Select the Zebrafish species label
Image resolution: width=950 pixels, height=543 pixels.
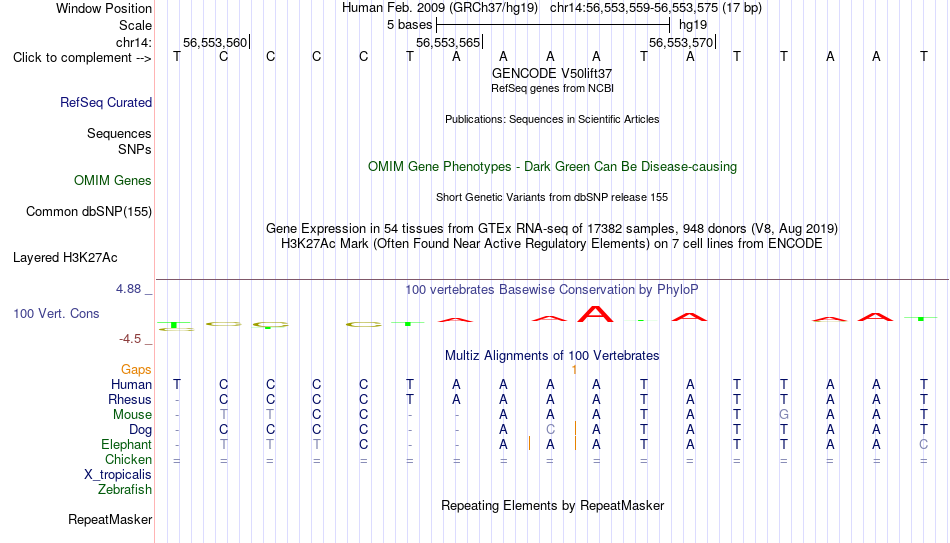coord(125,490)
